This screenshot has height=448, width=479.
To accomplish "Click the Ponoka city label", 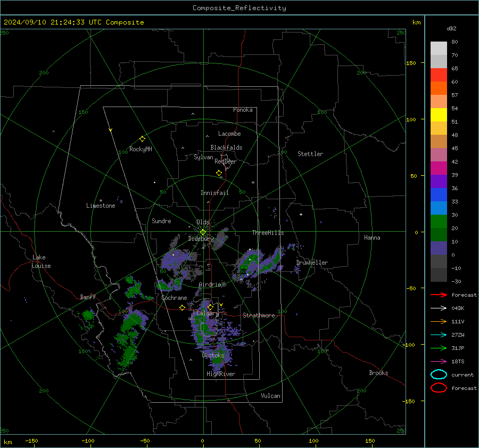I will tap(243, 110).
